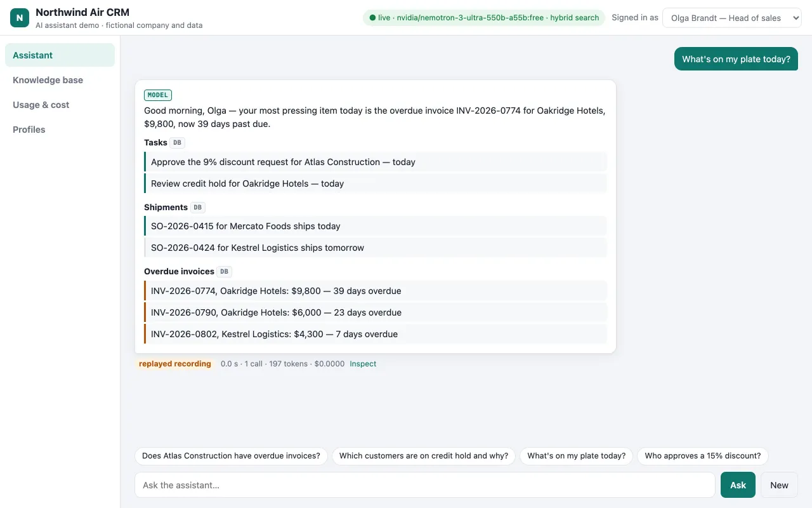Click the DB badge beside Overdue invoices
This screenshot has width=812, height=508.
(x=225, y=272)
